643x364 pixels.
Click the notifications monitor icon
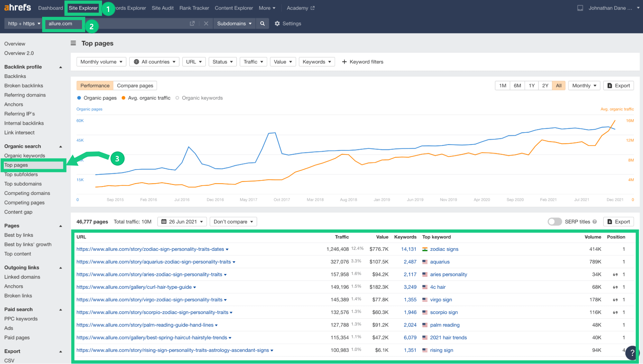(x=580, y=8)
